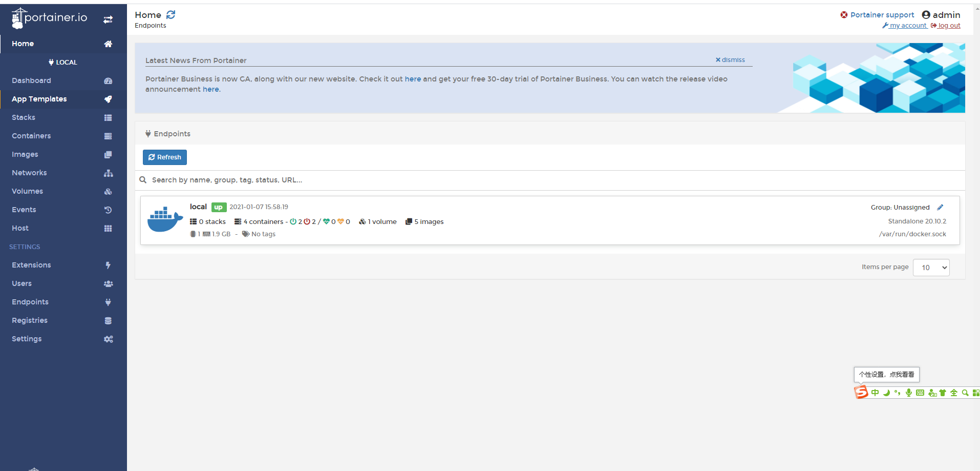Click the Images clone icon in sidebar
Screen dimensions: 980x471
(x=108, y=155)
